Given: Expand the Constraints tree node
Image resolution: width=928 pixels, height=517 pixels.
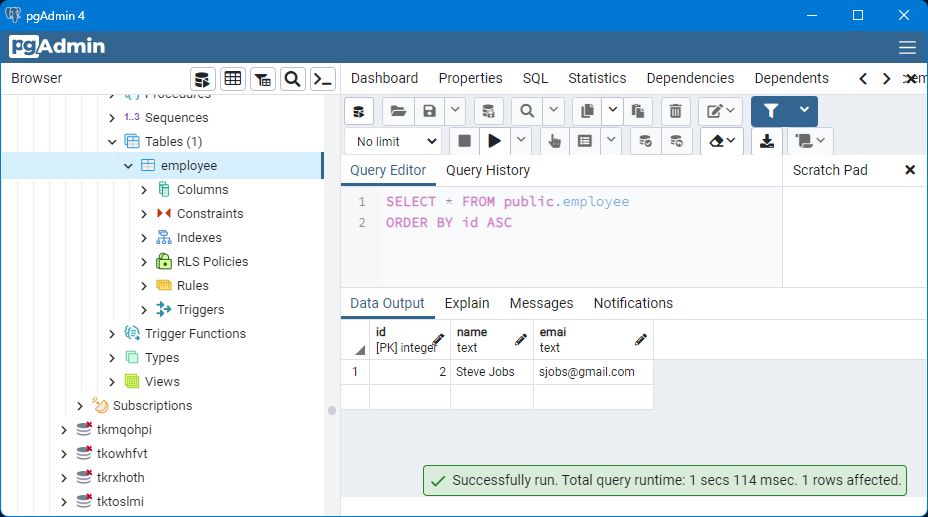Looking at the screenshot, I should coord(144,214).
